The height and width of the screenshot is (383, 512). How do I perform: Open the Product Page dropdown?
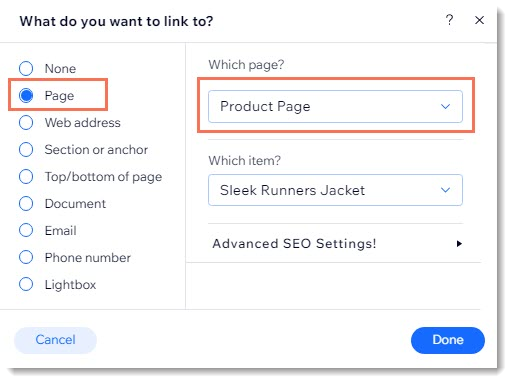tap(335, 106)
